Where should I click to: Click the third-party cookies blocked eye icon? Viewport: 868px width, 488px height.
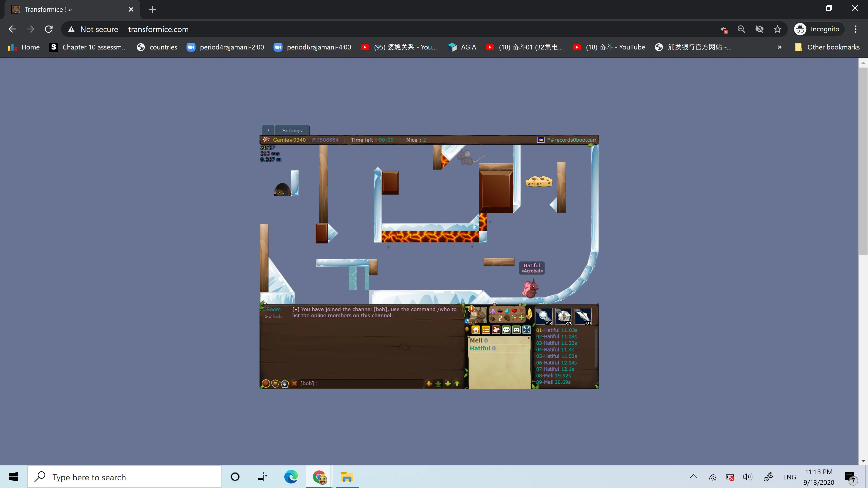tap(759, 29)
